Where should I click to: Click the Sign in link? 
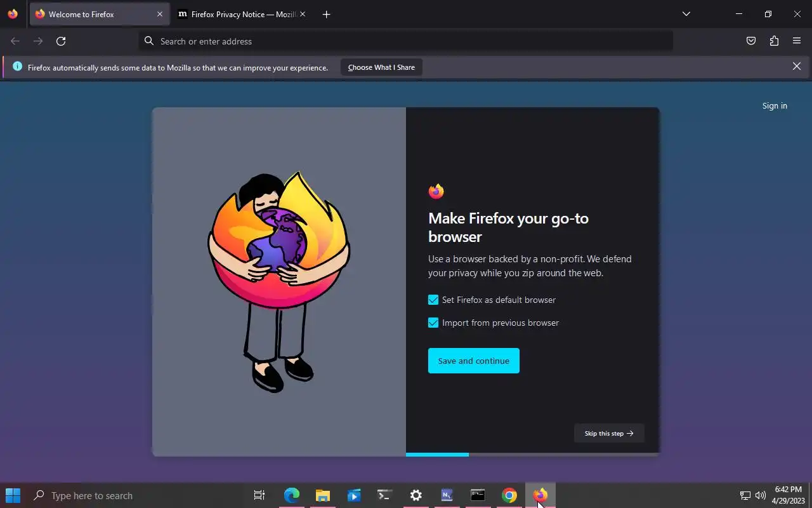(x=775, y=106)
